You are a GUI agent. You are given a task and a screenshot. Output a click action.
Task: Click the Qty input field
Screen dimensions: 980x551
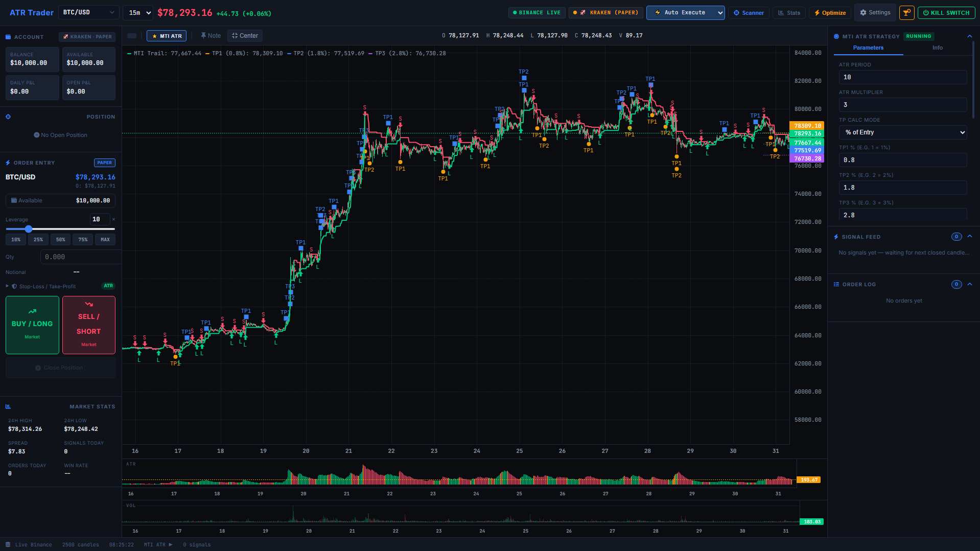(81, 257)
